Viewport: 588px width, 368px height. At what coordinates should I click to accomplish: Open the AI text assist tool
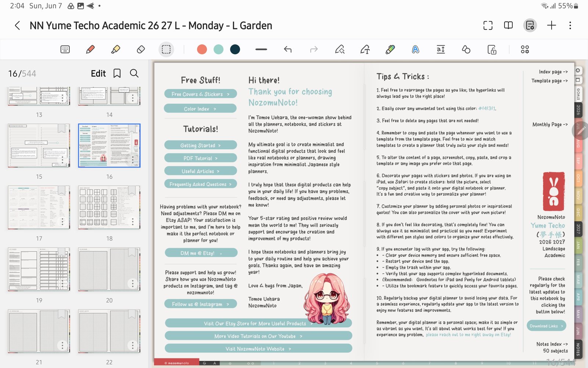[x=415, y=49]
